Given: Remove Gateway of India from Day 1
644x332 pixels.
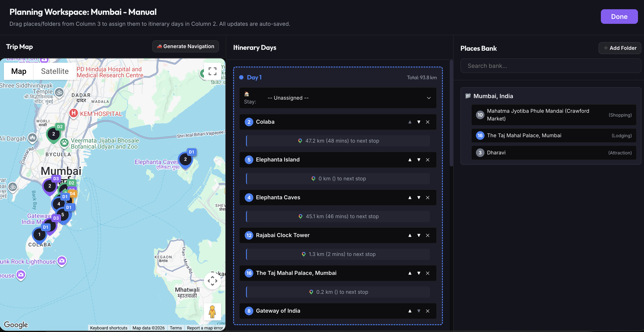Looking at the screenshot, I should point(428,311).
